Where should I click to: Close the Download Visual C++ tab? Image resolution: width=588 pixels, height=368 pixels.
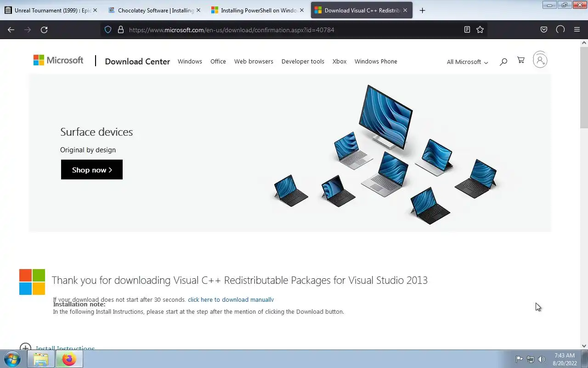coord(405,10)
